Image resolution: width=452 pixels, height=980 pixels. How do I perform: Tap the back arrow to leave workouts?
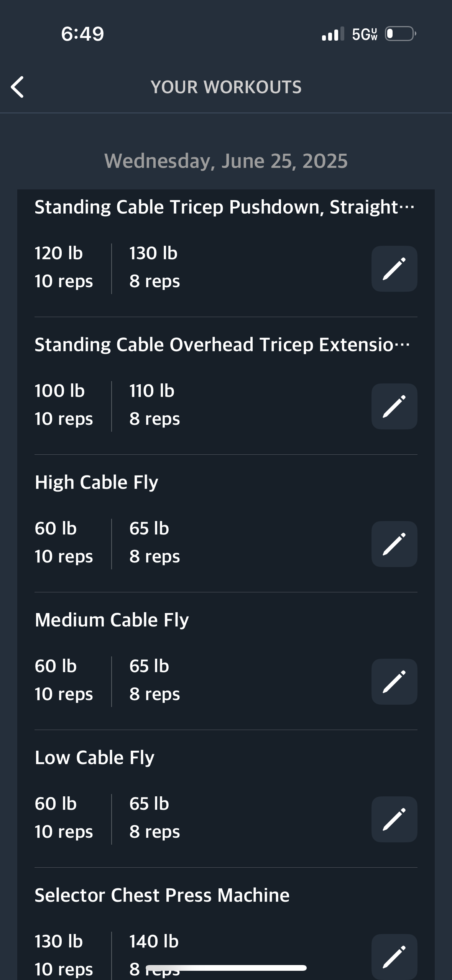coord(17,87)
